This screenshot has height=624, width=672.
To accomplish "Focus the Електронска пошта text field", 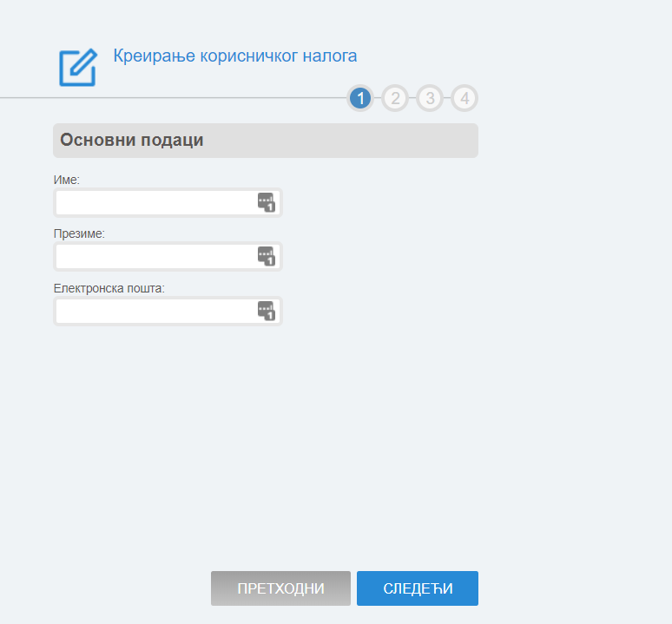I will point(168,311).
